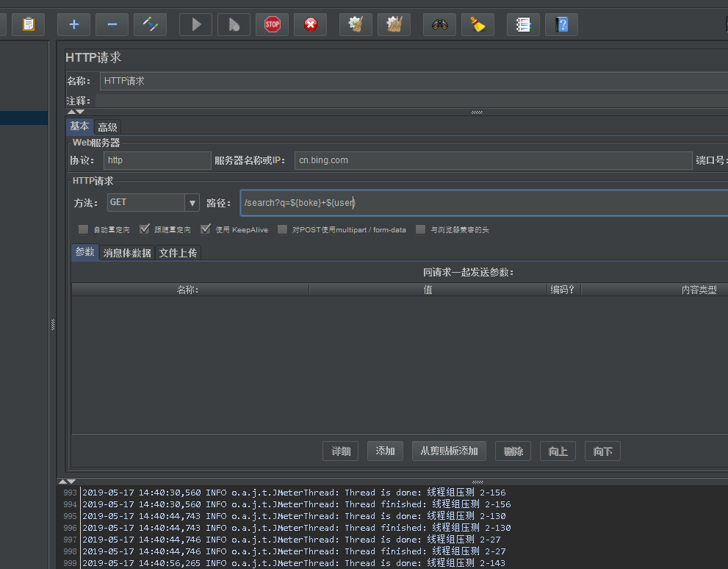This screenshot has width=728, height=569.
Task: Open the Function Helper list icon
Action: (x=523, y=24)
